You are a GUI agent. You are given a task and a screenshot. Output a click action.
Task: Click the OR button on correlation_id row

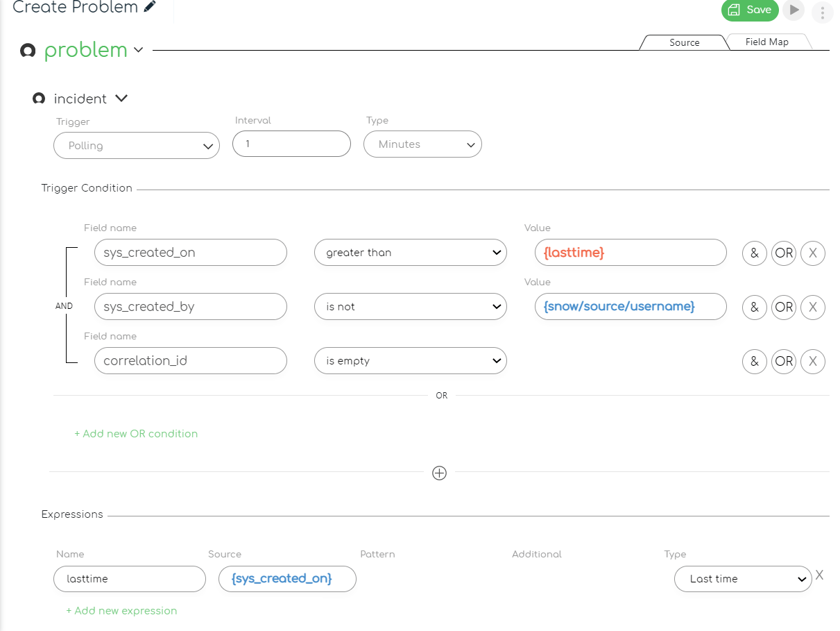784,361
